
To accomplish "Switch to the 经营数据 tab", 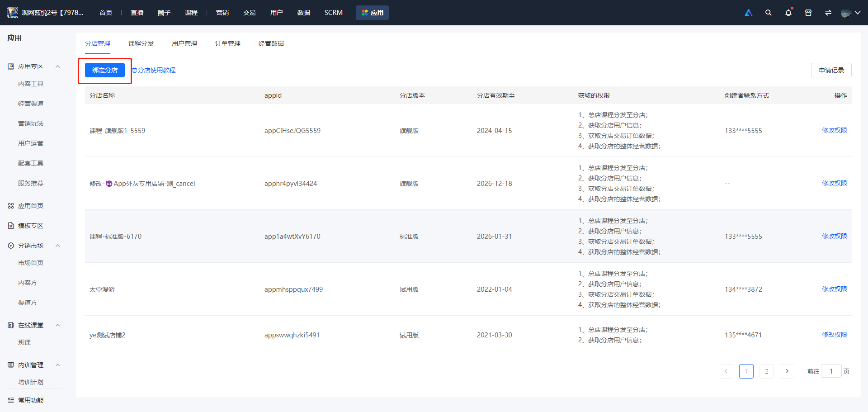I will [271, 43].
